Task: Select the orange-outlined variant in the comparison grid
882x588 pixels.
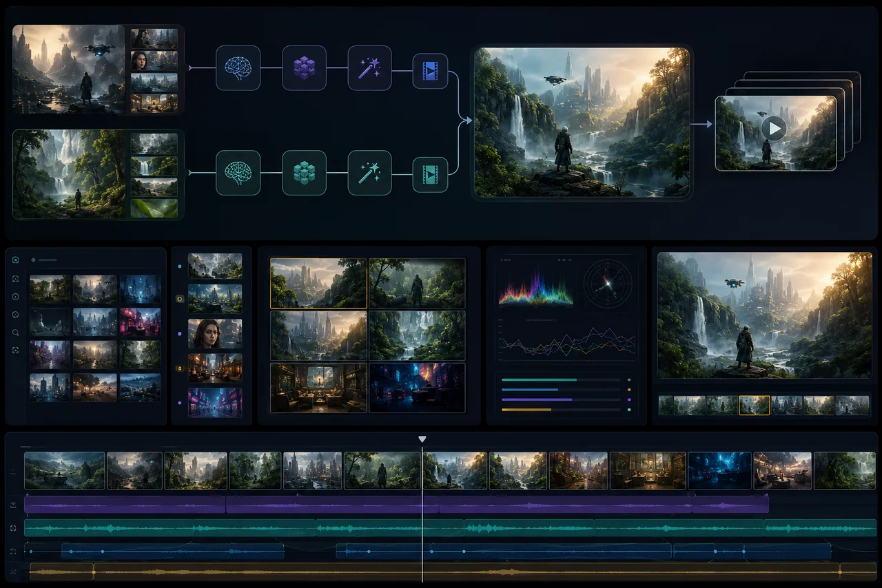Action: (x=318, y=283)
